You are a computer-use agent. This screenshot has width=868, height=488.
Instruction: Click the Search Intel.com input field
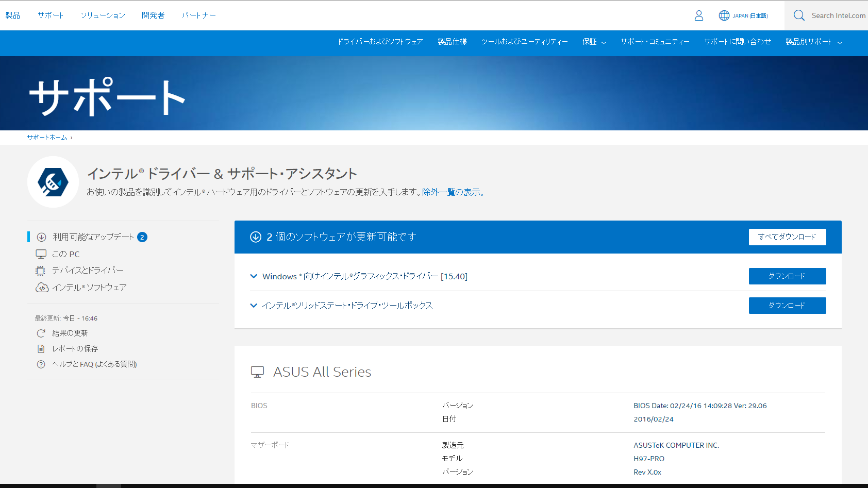(x=839, y=15)
